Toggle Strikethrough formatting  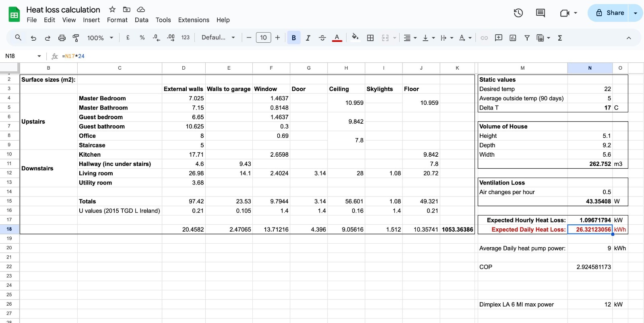[x=322, y=38]
